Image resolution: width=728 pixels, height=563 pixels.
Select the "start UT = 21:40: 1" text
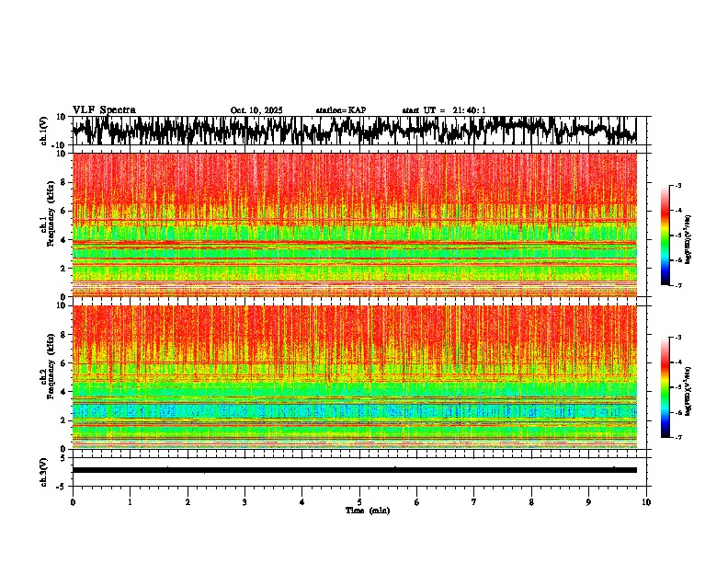[444, 110]
